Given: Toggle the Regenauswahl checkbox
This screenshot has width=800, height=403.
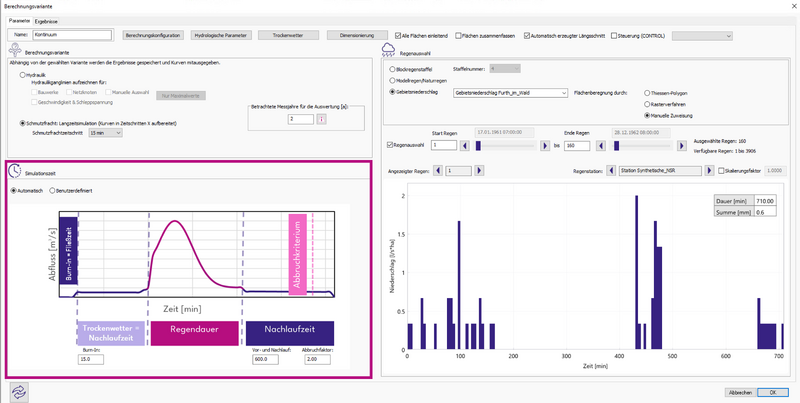Looking at the screenshot, I should click(x=390, y=145).
